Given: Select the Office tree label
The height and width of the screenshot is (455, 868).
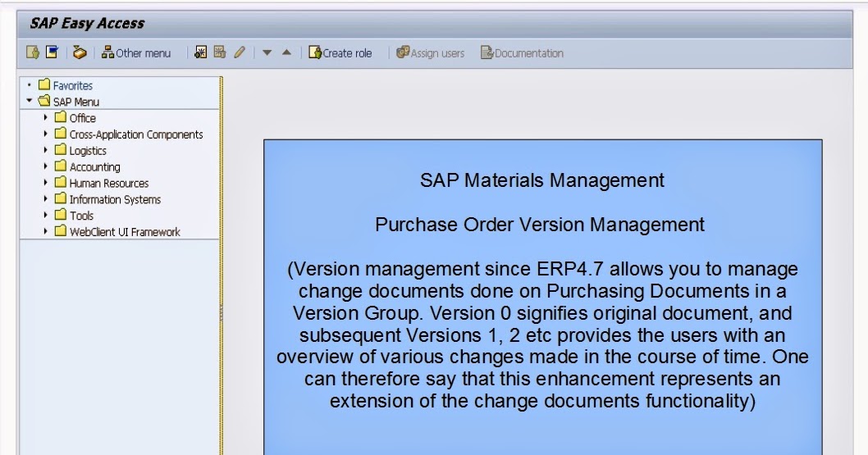Looking at the screenshot, I should pos(83,118).
